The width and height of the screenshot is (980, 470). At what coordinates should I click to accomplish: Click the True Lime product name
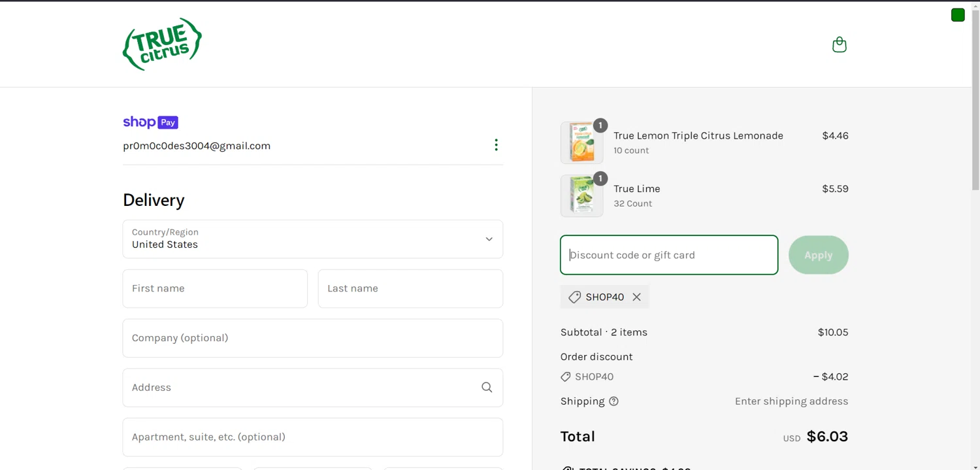tap(637, 189)
